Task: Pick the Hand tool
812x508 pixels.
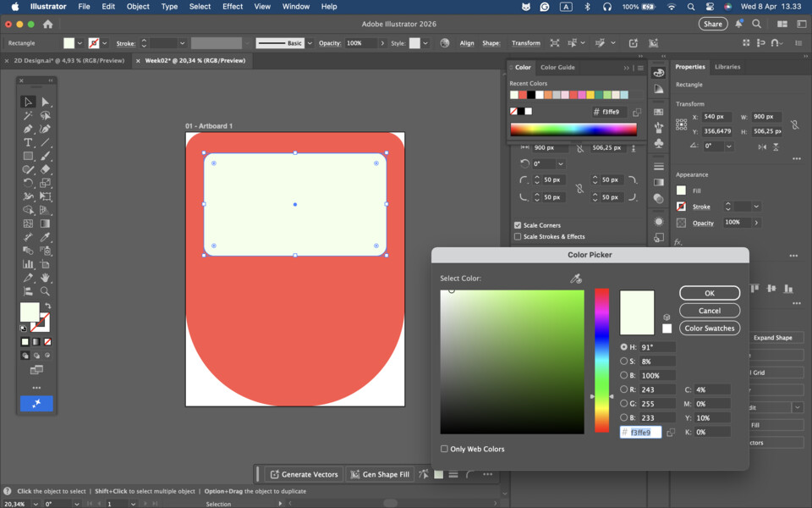Action: point(46,278)
